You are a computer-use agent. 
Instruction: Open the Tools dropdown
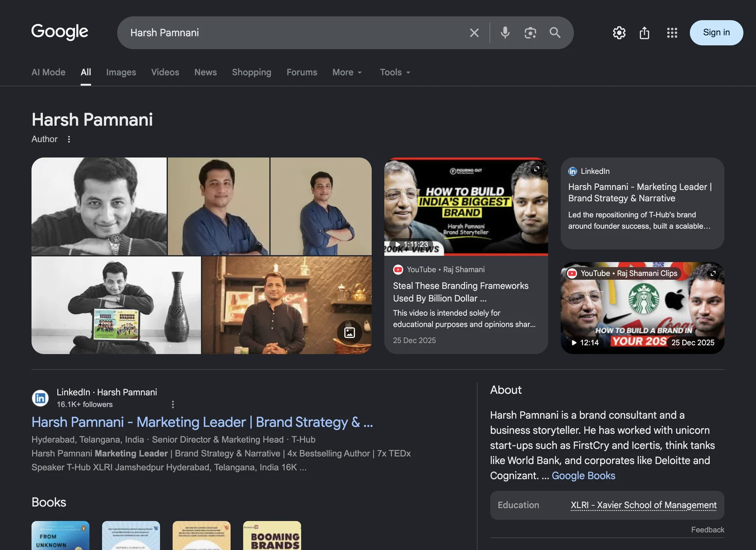(395, 72)
